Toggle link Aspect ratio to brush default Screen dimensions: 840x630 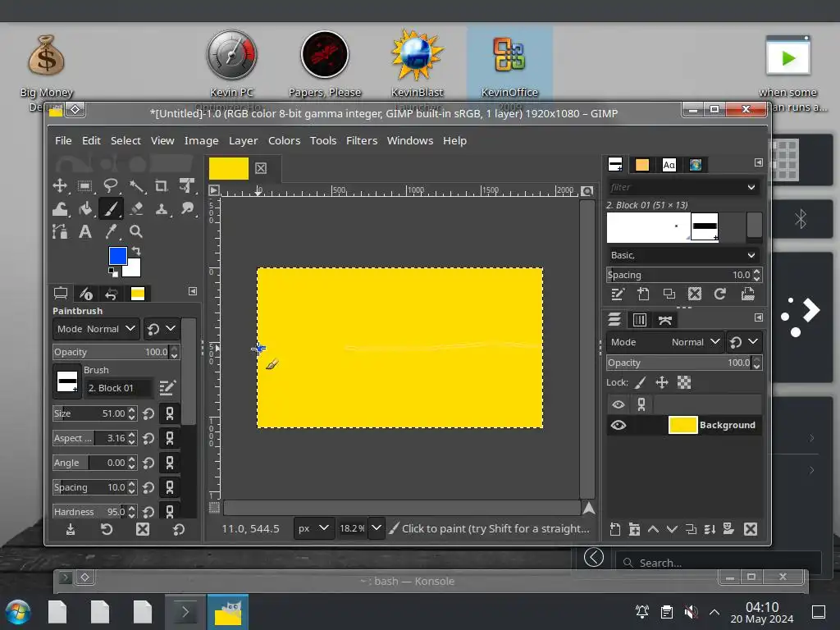click(x=169, y=438)
